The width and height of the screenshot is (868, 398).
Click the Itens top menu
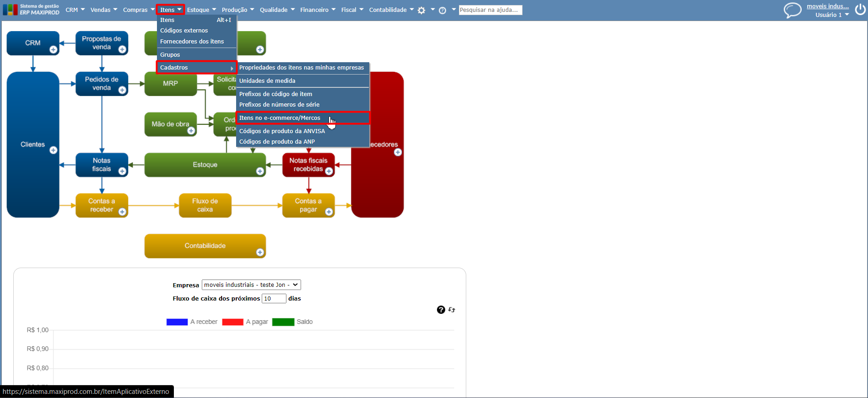click(x=170, y=10)
